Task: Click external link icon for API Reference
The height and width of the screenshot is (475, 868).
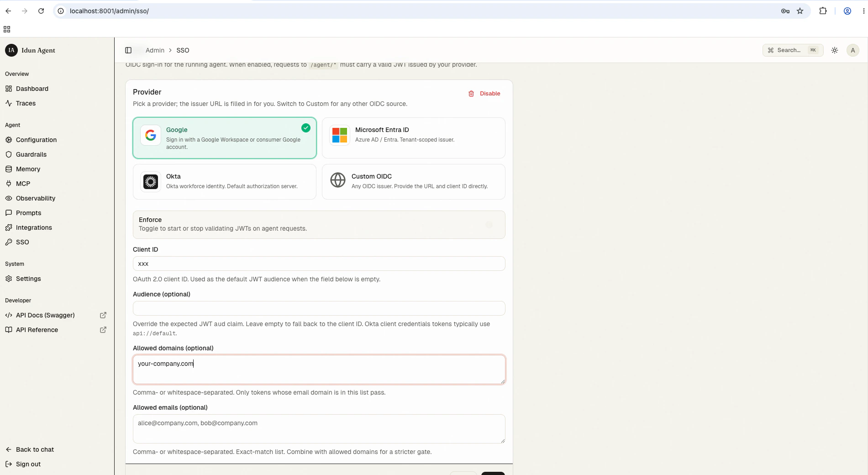Action: click(x=103, y=330)
